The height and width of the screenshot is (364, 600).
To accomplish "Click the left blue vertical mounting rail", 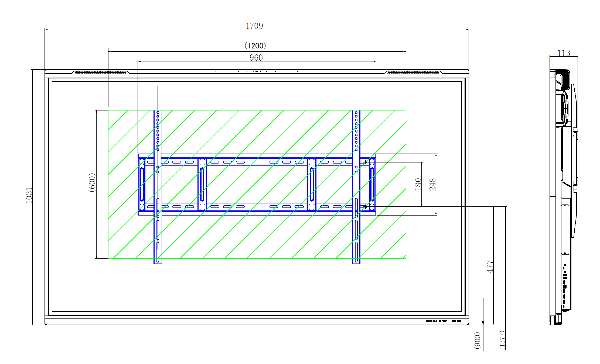I will click(x=158, y=187).
